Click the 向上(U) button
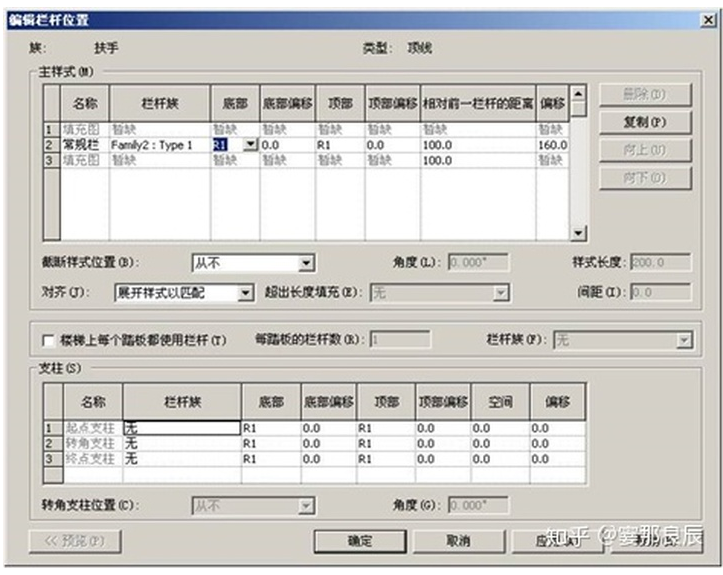Image resolution: width=723 pixels, height=575 pixels. point(645,150)
